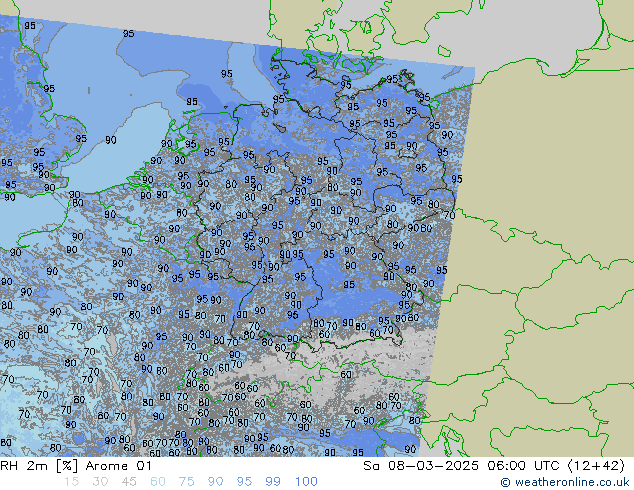Click the 'Arome 01' model label
Viewport: 634px width, 490px height.
tap(118, 466)
